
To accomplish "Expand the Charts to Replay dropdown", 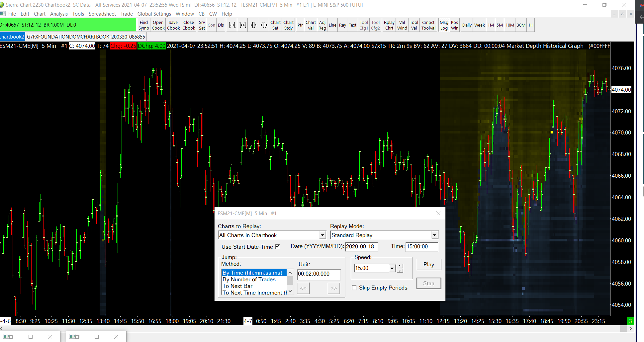I will (322, 235).
